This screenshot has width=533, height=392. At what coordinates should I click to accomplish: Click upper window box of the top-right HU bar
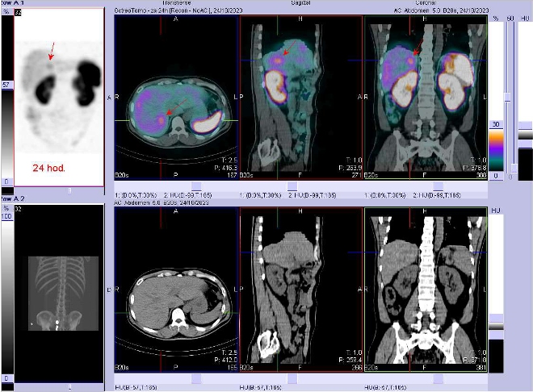[x=525, y=126]
